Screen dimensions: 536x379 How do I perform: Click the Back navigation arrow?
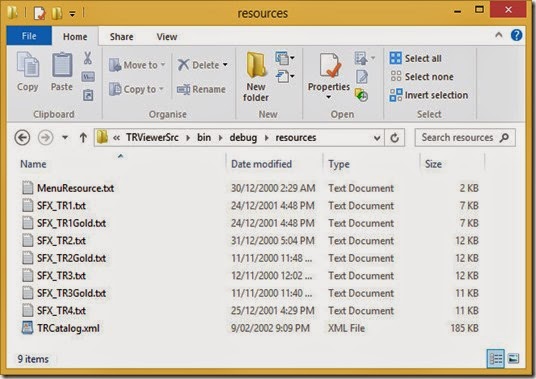23,138
